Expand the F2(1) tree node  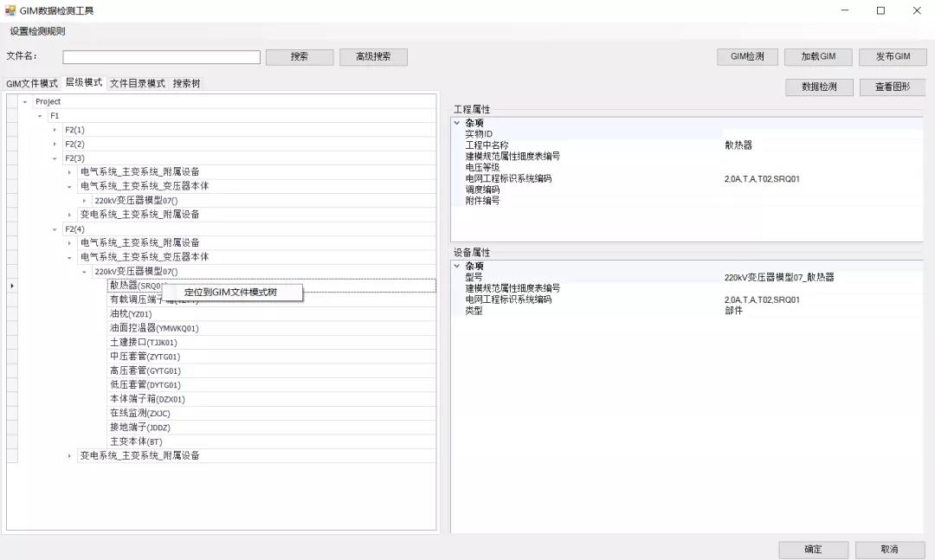pos(55,130)
